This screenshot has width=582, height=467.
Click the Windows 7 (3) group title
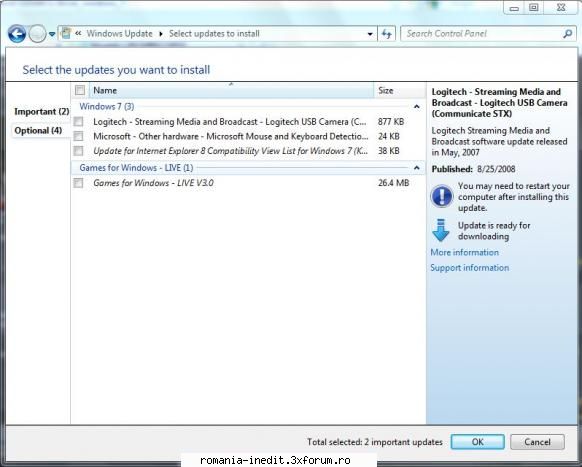pos(107,107)
